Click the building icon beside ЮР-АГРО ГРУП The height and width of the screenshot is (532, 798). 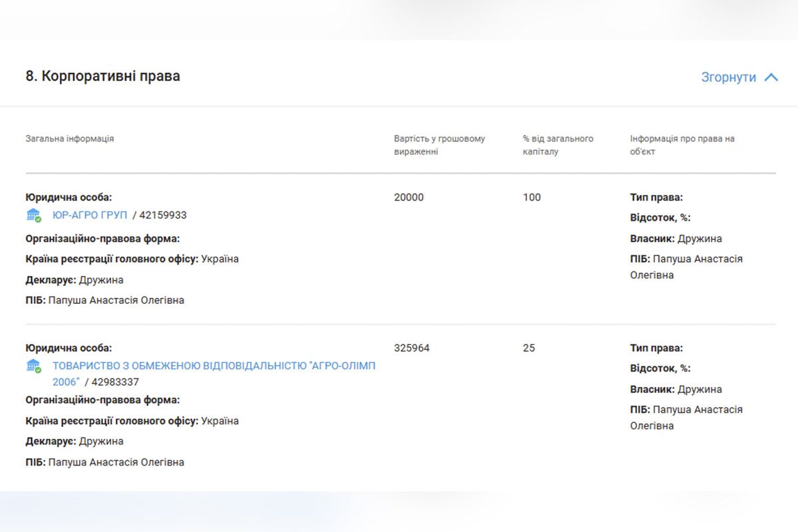click(x=33, y=215)
